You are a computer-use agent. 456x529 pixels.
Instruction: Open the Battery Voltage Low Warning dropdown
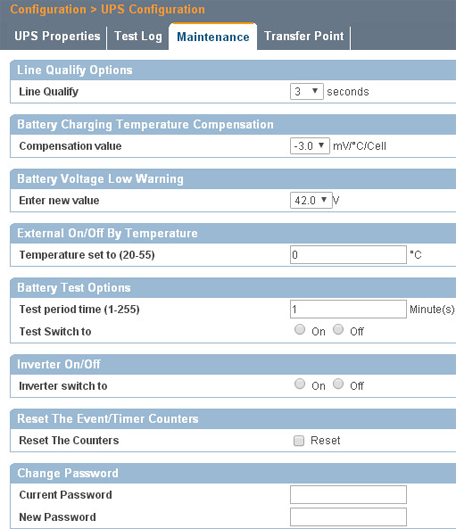click(311, 200)
